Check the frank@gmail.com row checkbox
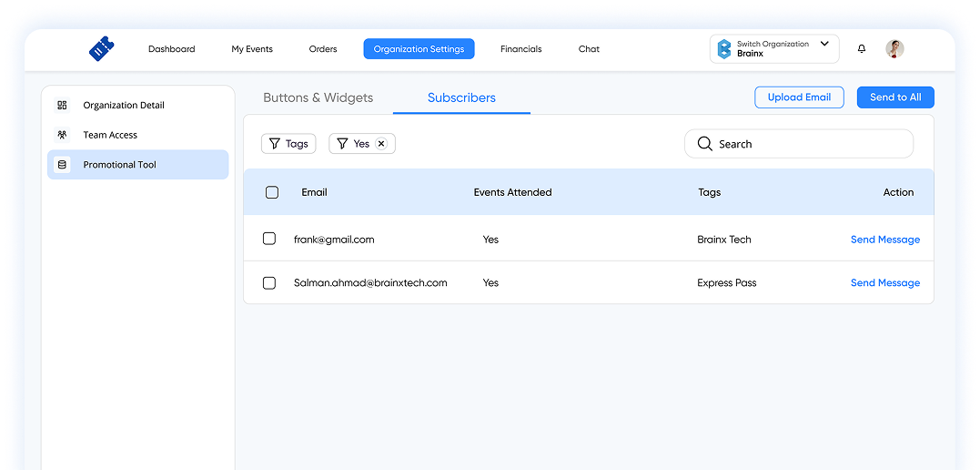The height and width of the screenshot is (470, 980). pos(269,239)
